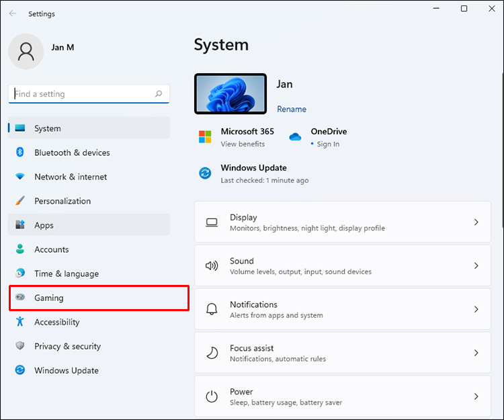Image resolution: width=504 pixels, height=420 pixels.
Task: Click the sidebar Windows Update sync icon
Action: tap(20, 370)
